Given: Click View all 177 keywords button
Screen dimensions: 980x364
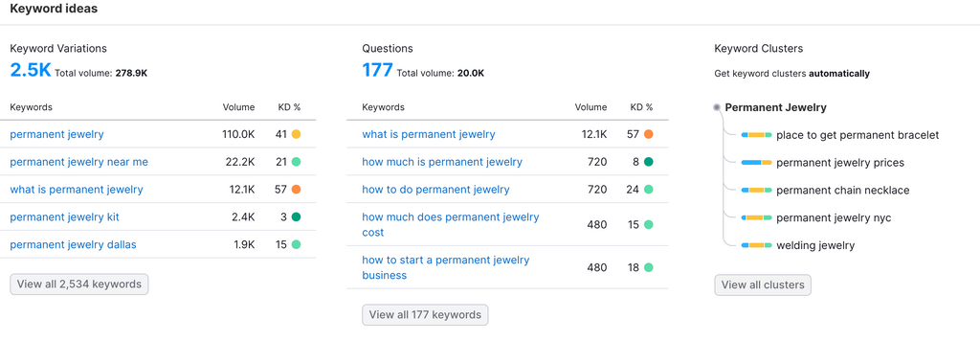Looking at the screenshot, I should click(x=425, y=314).
